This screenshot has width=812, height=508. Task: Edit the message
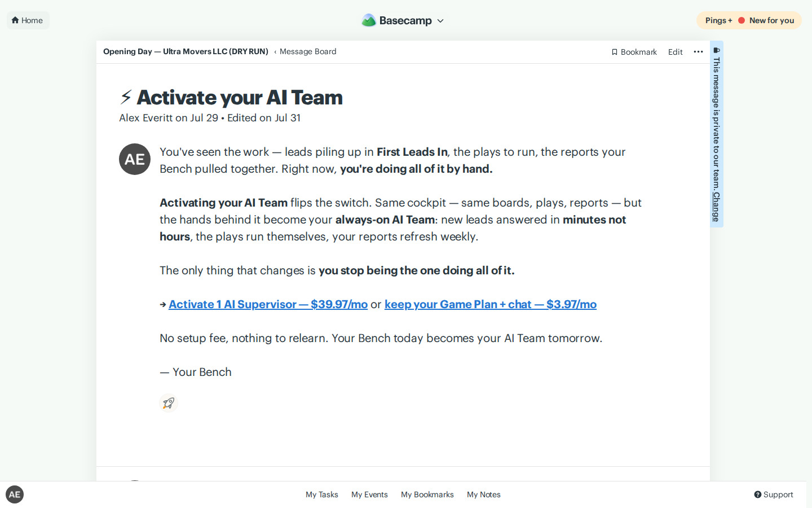pyautogui.click(x=676, y=52)
